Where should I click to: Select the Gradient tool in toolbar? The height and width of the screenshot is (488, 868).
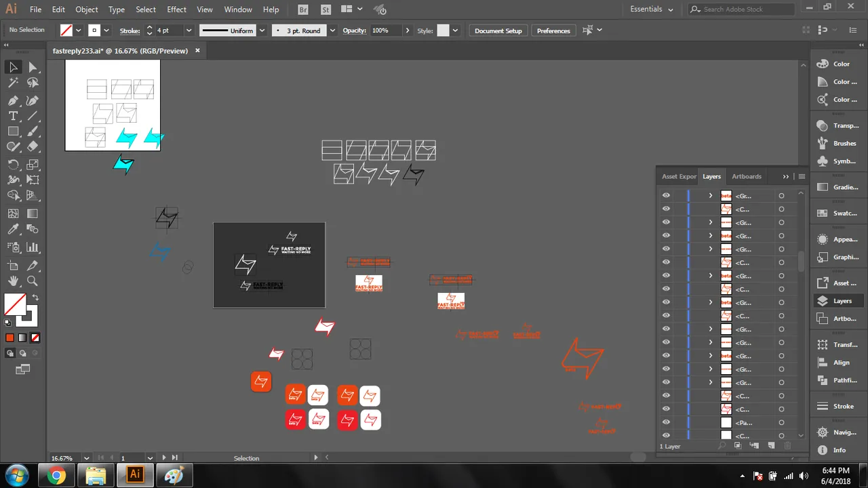click(x=33, y=213)
